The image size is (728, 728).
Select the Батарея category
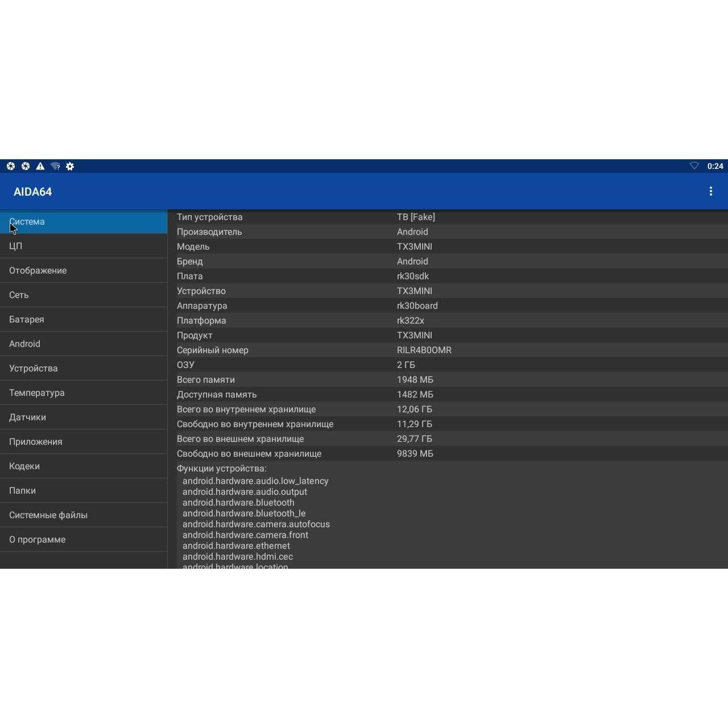[84, 319]
